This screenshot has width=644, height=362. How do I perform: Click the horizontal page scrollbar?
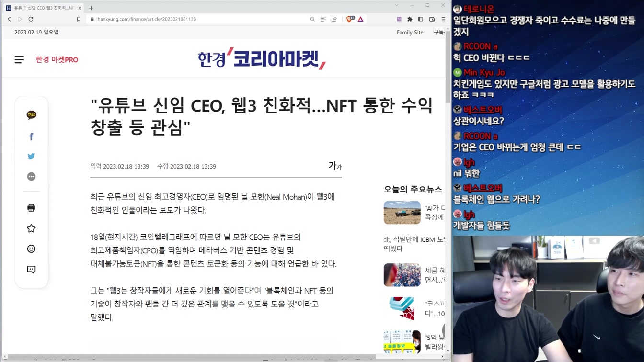tap(192, 356)
